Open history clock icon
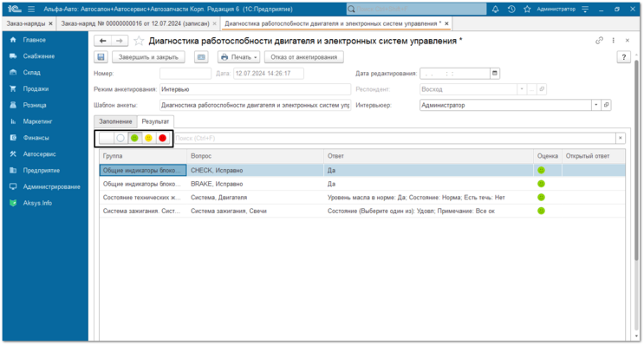Image resolution: width=644 pixels, height=345 pixels. point(511,9)
